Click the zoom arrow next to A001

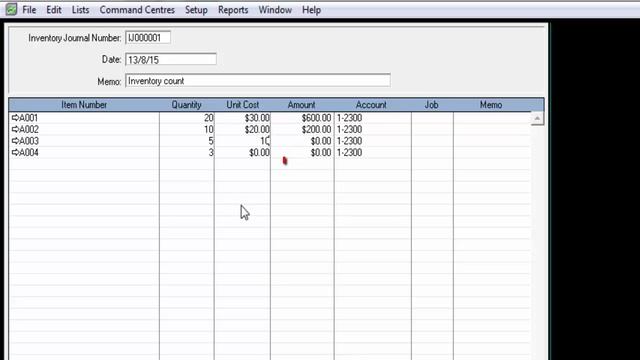(x=15, y=118)
